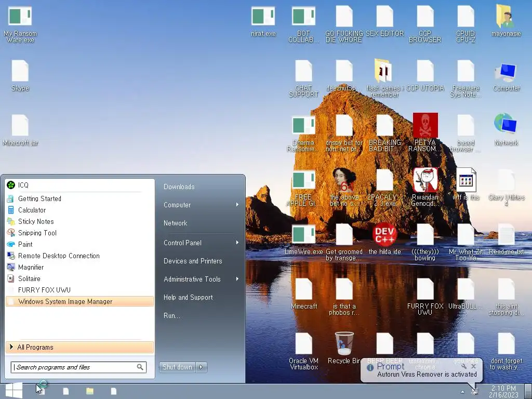Click the search magnifier icon in Start menu
532x399 pixels.
click(140, 367)
